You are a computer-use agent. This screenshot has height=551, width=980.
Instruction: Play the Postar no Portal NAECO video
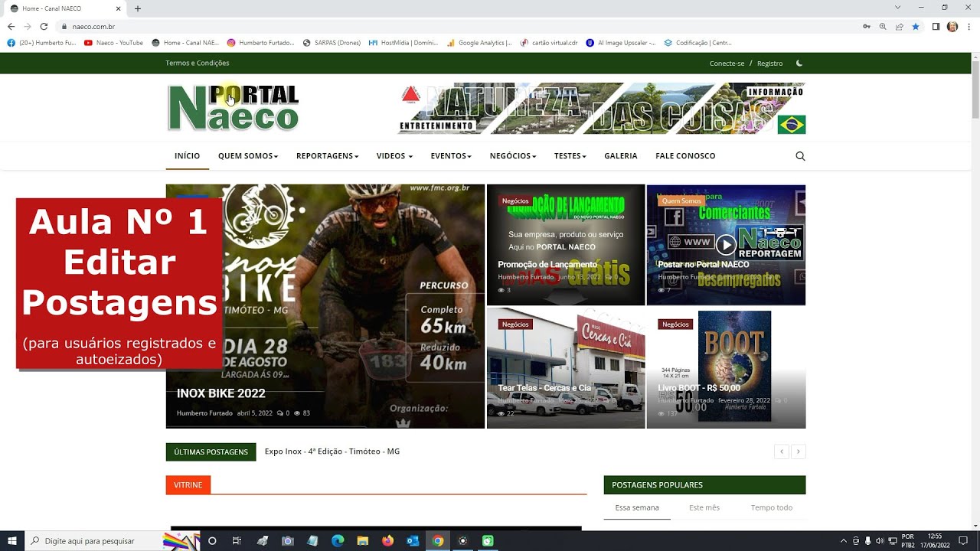(x=726, y=245)
